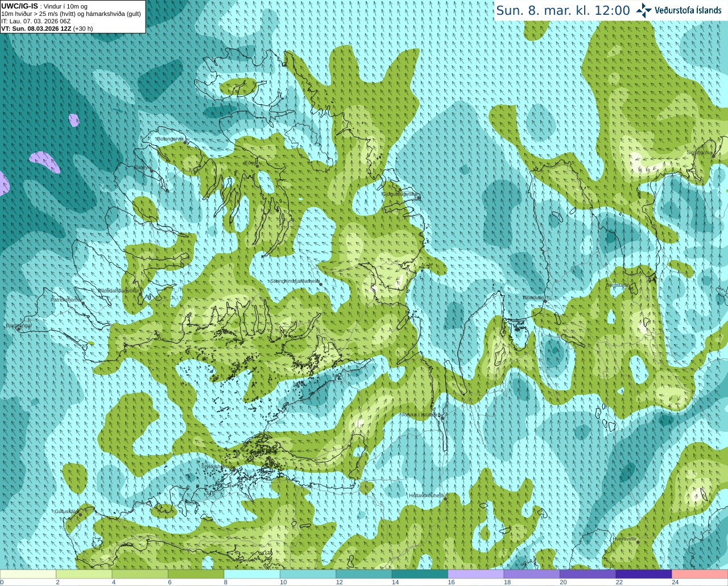Screen dimensions: 728x586
Task: Click the 8-10 m/s light cyan legend swatch
Action: click(252, 574)
